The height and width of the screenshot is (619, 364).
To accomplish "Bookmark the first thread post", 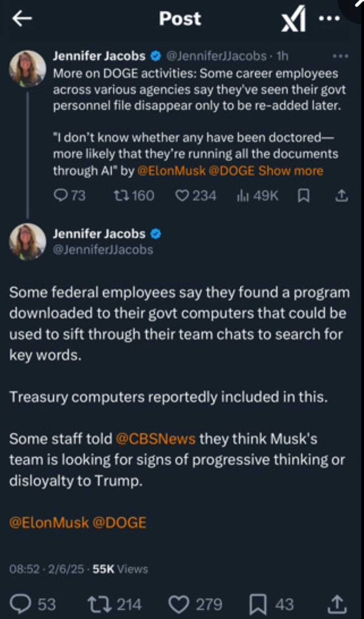I will pyautogui.click(x=303, y=196).
